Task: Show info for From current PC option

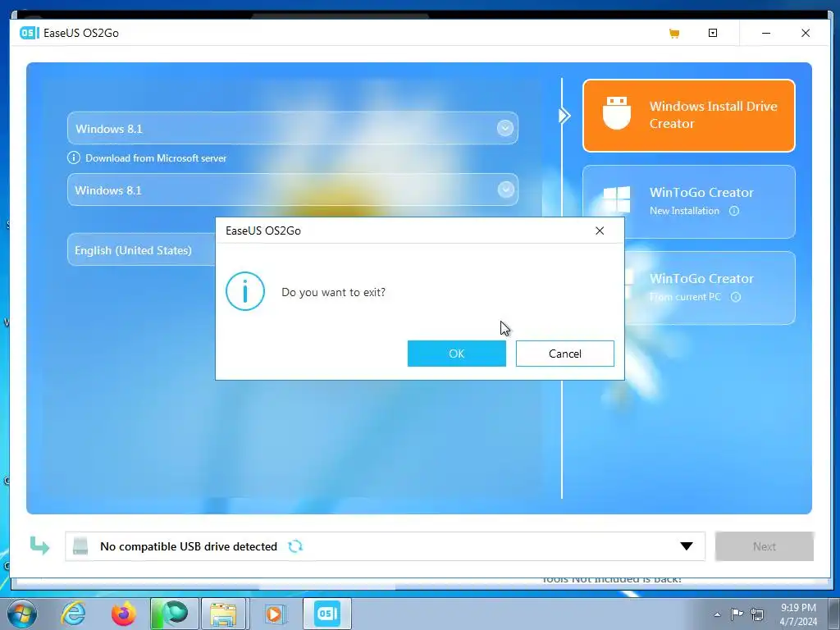Action: [x=736, y=297]
